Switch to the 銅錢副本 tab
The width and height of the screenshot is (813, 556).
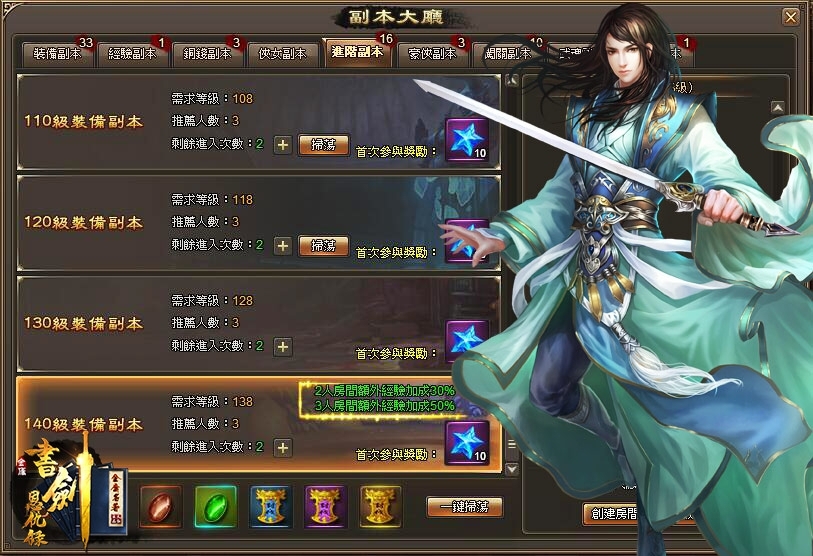(207, 54)
